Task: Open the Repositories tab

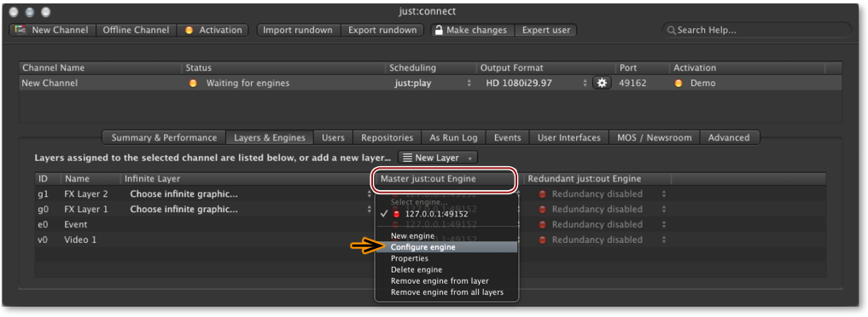Action: (x=387, y=137)
